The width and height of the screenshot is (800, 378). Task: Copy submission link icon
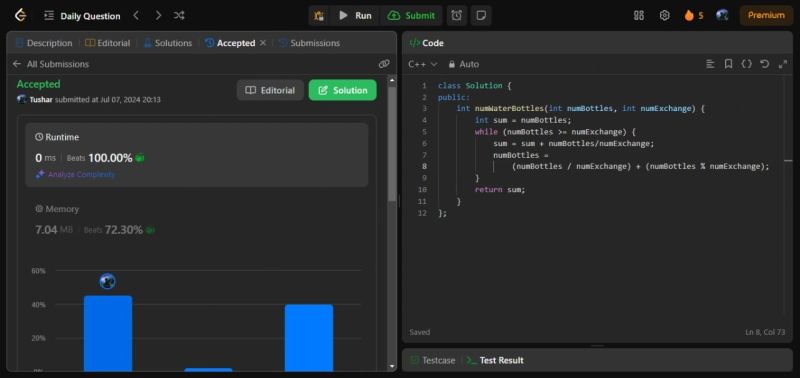pos(384,64)
